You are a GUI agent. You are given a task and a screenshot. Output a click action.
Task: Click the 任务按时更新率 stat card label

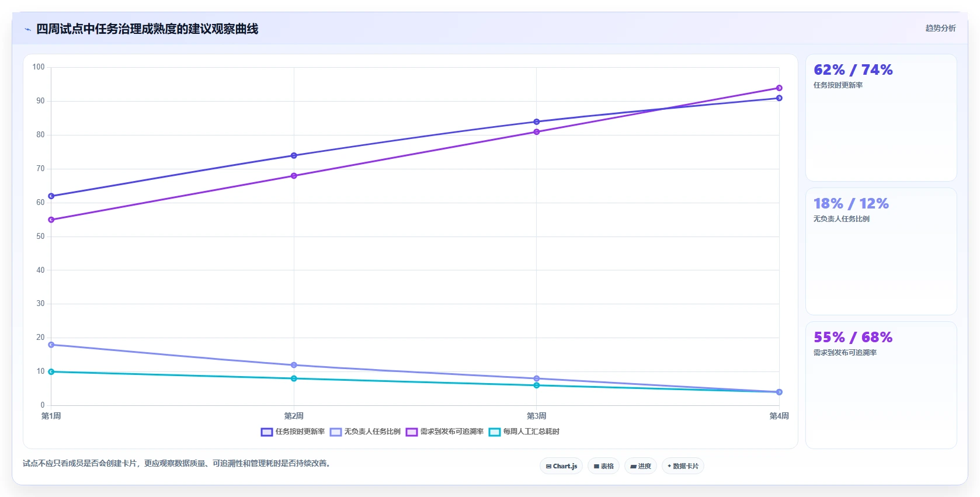[x=838, y=85]
